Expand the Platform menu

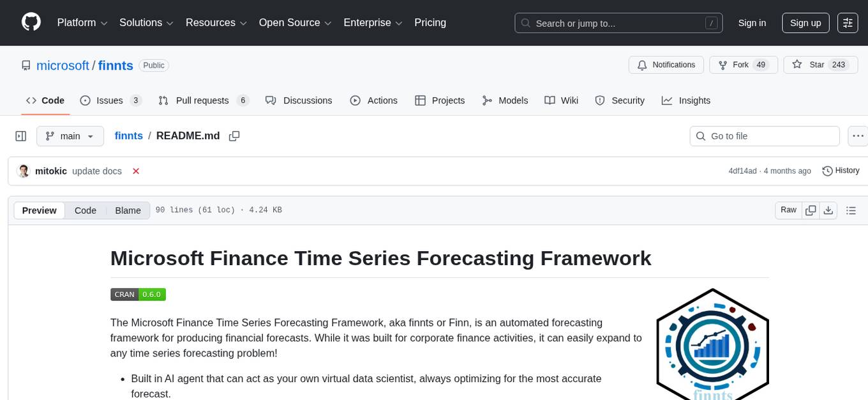(83, 23)
